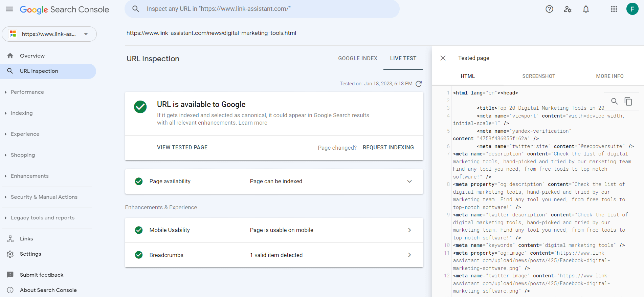Open the Google apps grid
This screenshot has width=644, height=297.
(x=614, y=9)
